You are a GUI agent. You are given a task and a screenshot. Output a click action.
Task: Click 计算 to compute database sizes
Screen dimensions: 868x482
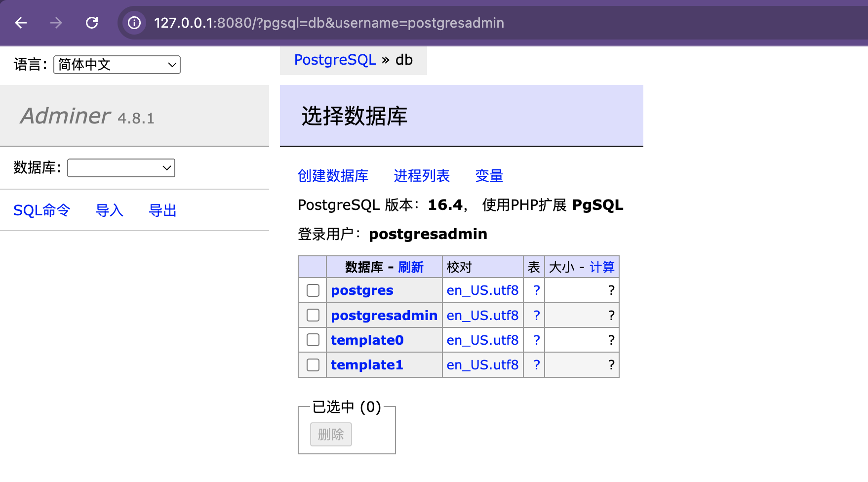601,267
